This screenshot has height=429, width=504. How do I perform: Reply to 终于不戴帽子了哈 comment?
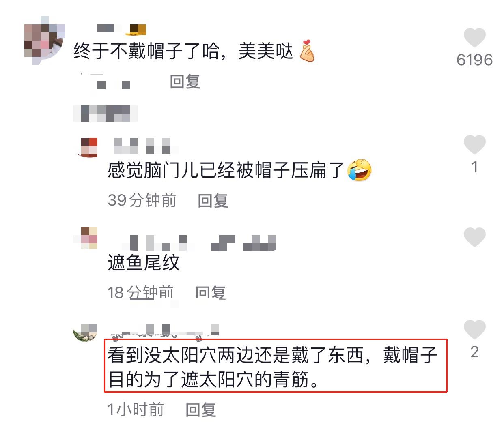pyautogui.click(x=185, y=82)
